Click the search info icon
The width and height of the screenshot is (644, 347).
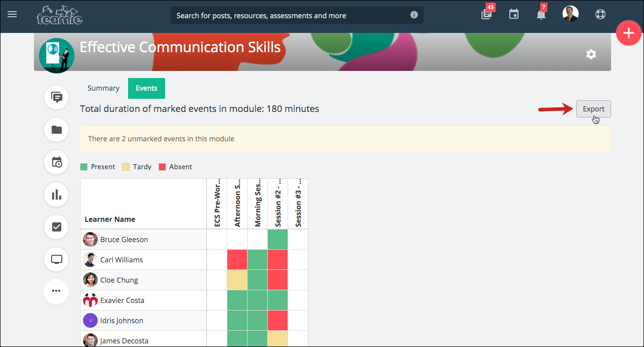(x=414, y=15)
